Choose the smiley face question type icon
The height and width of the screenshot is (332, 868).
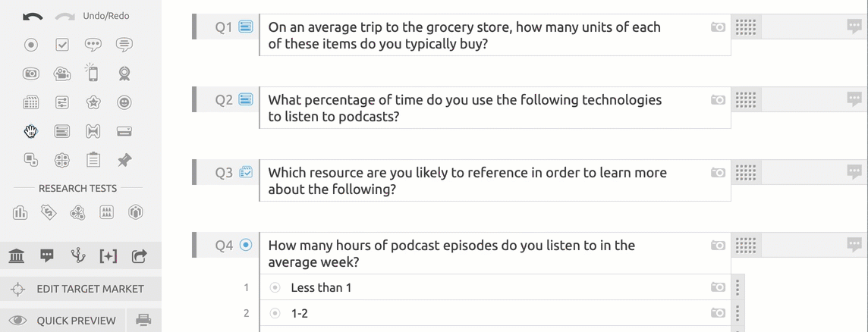point(124,102)
